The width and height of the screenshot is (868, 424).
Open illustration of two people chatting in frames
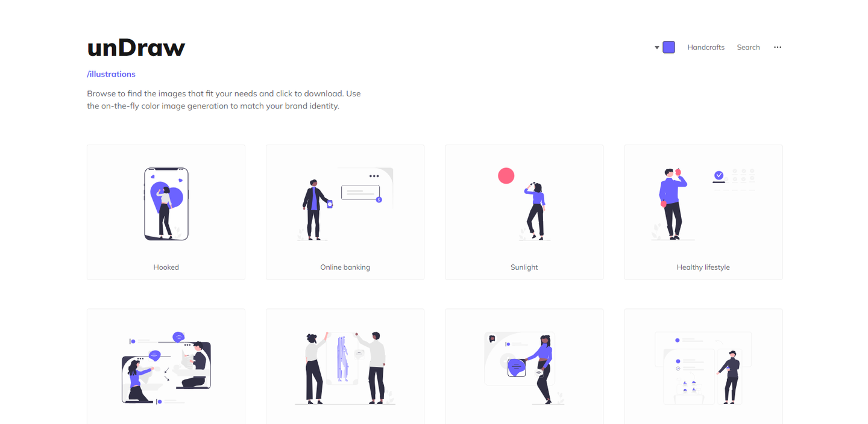tap(166, 366)
